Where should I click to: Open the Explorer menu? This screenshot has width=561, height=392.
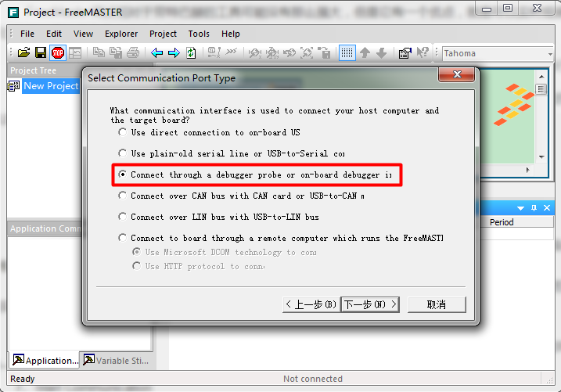[121, 34]
